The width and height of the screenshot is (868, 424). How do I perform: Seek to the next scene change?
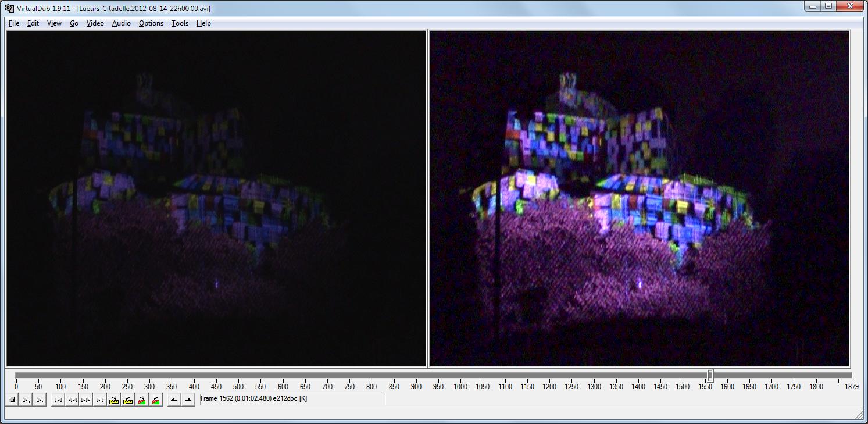[155, 400]
